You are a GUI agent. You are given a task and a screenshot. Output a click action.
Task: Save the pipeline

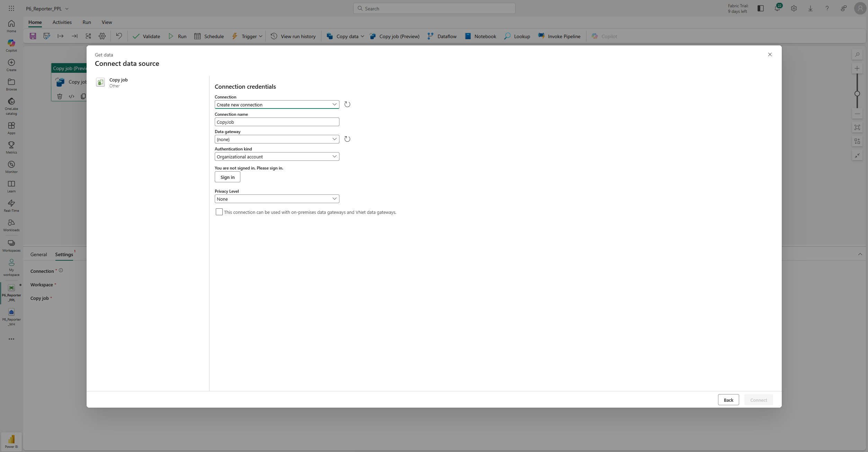[x=33, y=36]
